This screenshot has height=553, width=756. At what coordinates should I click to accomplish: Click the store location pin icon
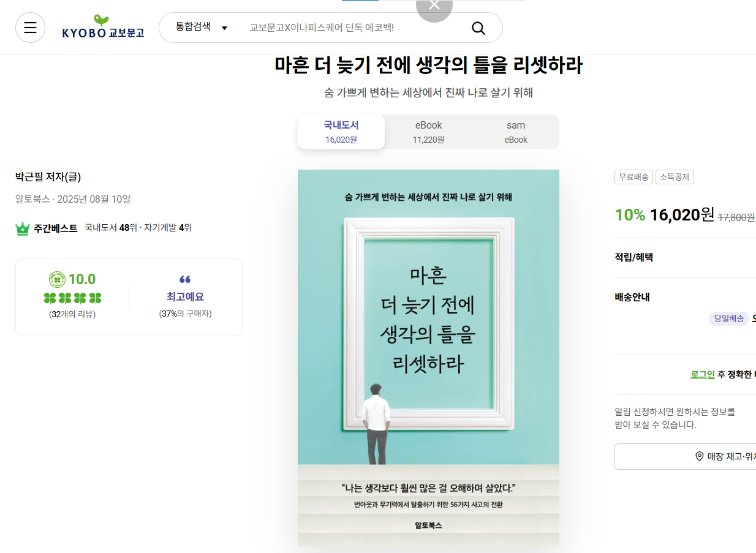point(700,456)
